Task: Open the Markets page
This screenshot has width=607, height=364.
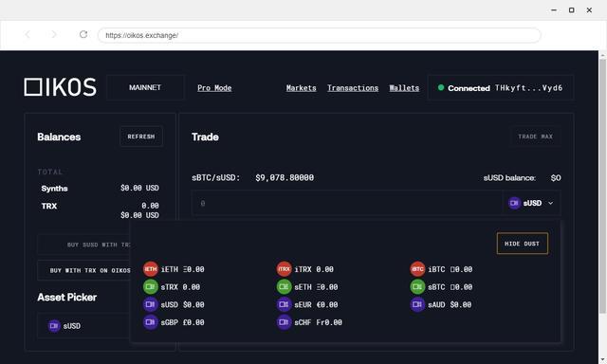Action: (x=302, y=88)
